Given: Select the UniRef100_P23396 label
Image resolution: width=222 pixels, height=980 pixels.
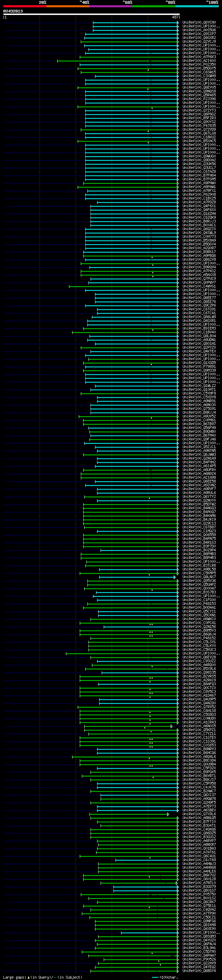Looking at the screenshot, I should 199,99.
